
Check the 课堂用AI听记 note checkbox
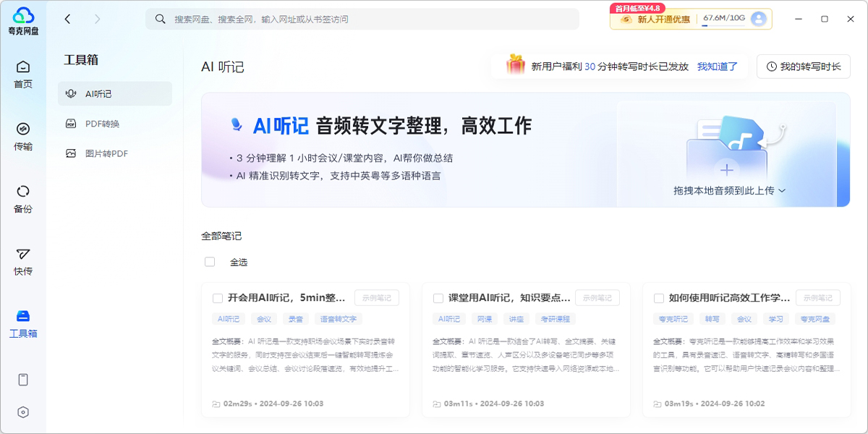[438, 298]
